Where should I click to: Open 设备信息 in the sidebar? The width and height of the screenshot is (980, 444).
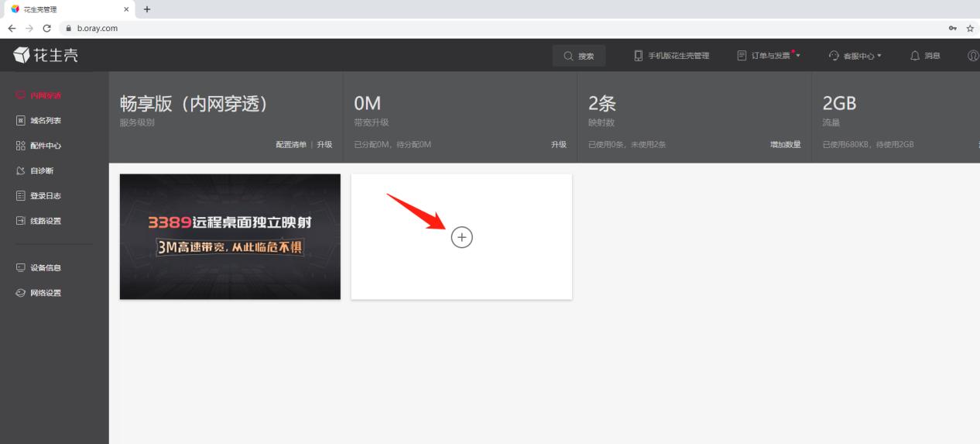pos(39,268)
